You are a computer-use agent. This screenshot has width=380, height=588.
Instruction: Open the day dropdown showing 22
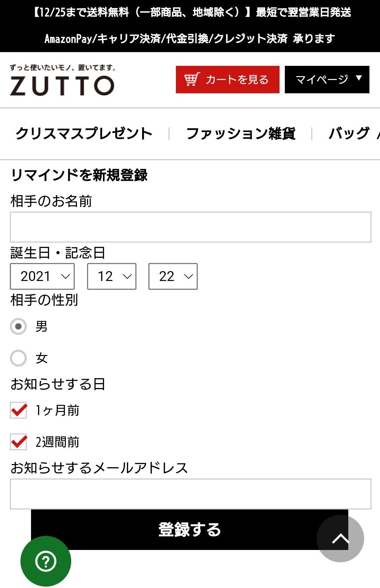[x=173, y=276]
